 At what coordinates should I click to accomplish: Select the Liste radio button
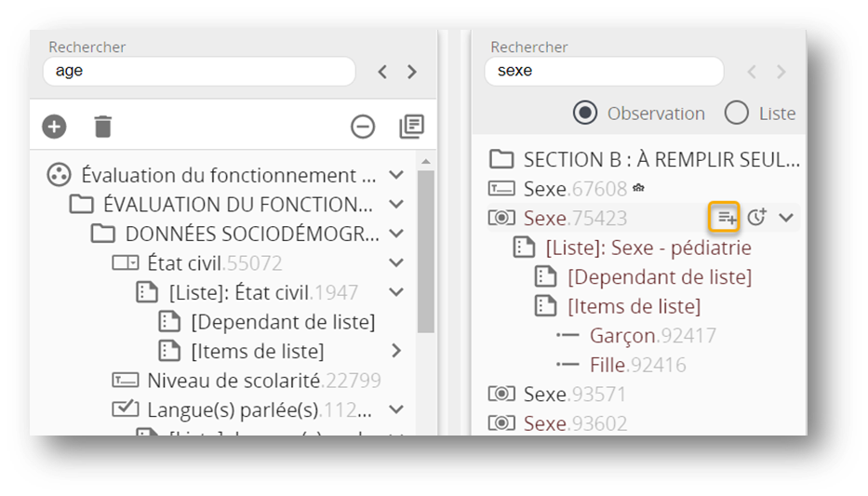click(x=736, y=114)
